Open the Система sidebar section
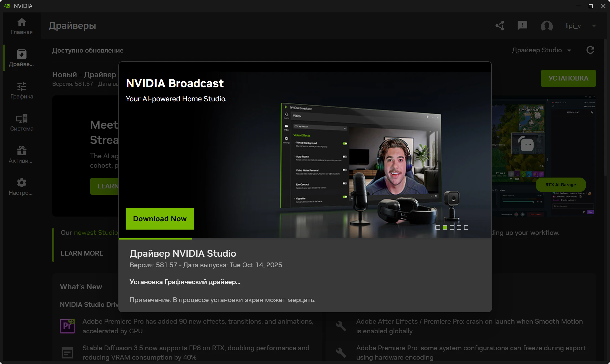Image resolution: width=610 pixels, height=364 pixels. pyautogui.click(x=22, y=123)
